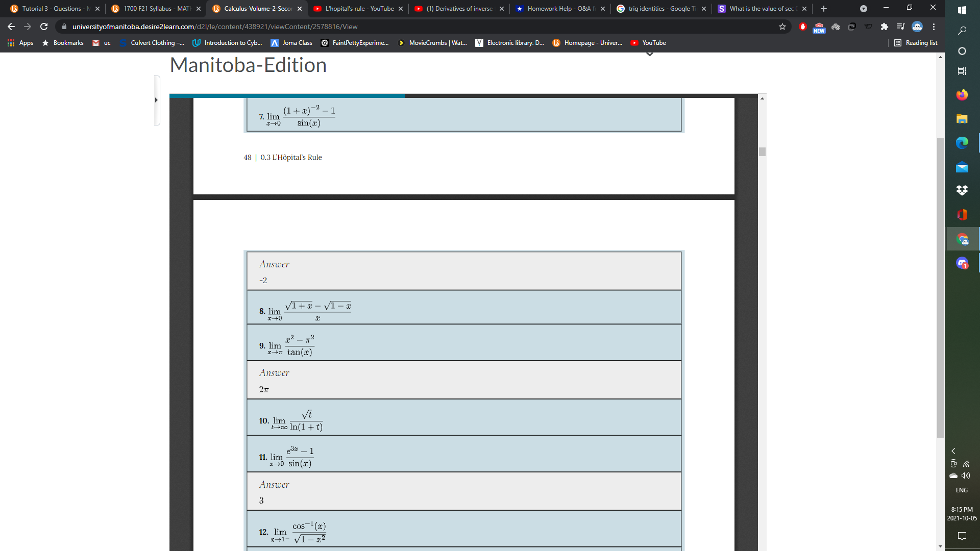Viewport: 980px width, 551px height.
Task: Open the Chrome three-dot settings menu
Action: coord(934,27)
